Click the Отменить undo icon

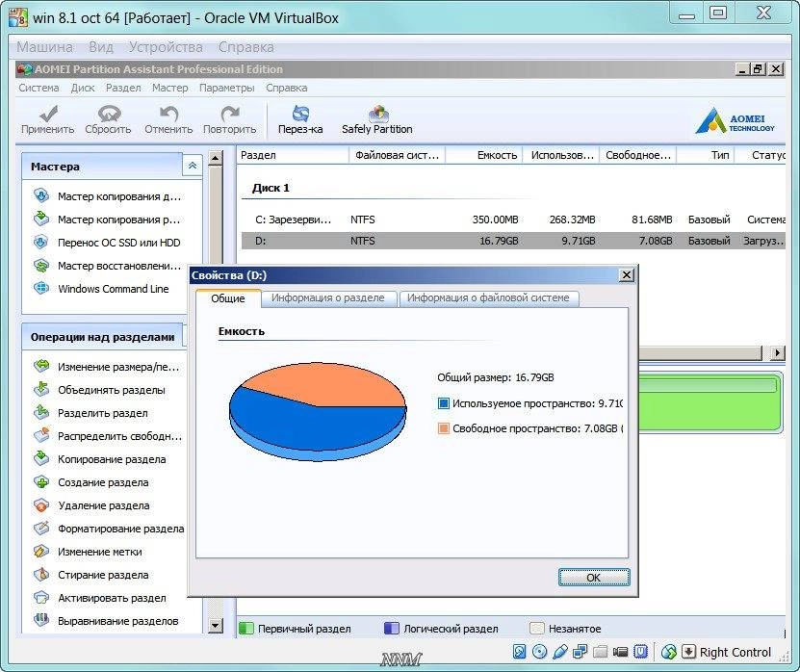168,113
